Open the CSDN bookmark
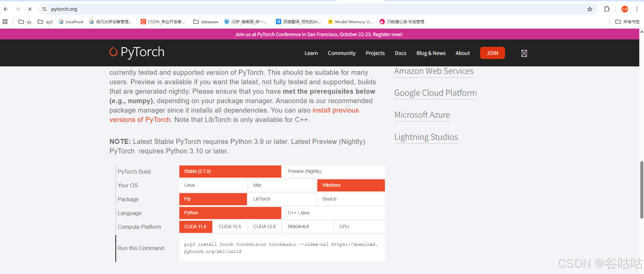The width and height of the screenshot is (644, 274). coord(163,22)
